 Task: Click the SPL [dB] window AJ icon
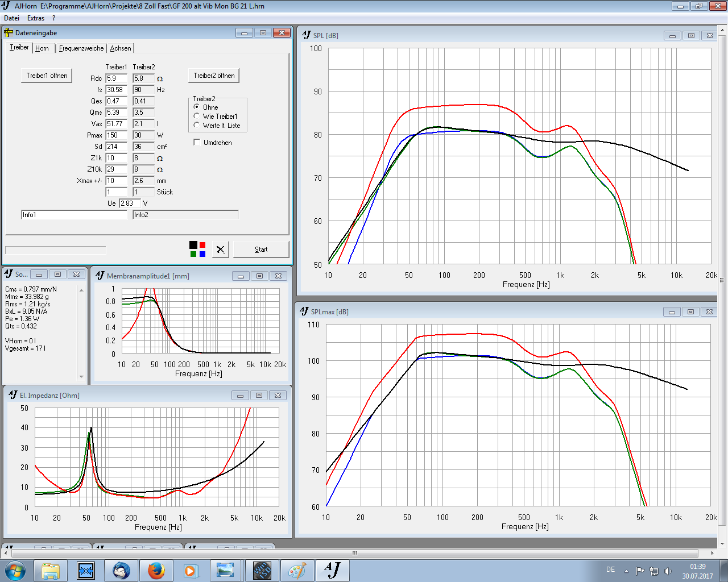point(307,35)
